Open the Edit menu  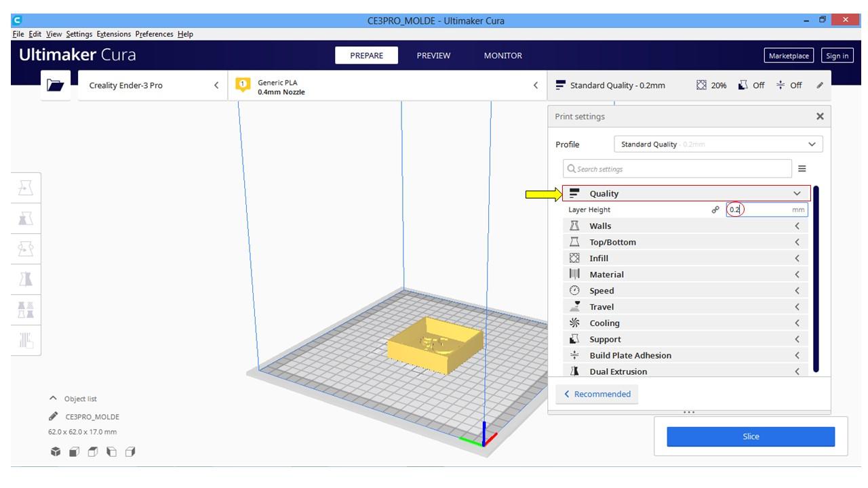click(35, 34)
